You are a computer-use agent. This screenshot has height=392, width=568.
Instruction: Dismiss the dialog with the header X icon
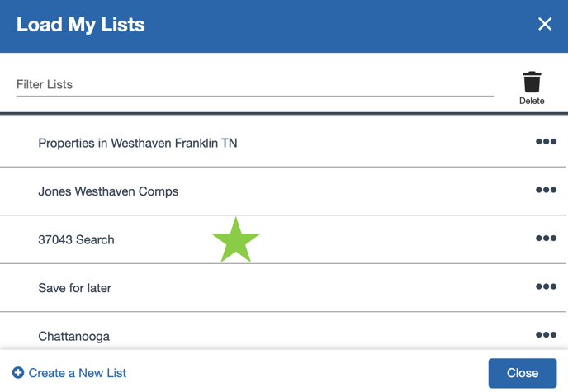pos(544,24)
